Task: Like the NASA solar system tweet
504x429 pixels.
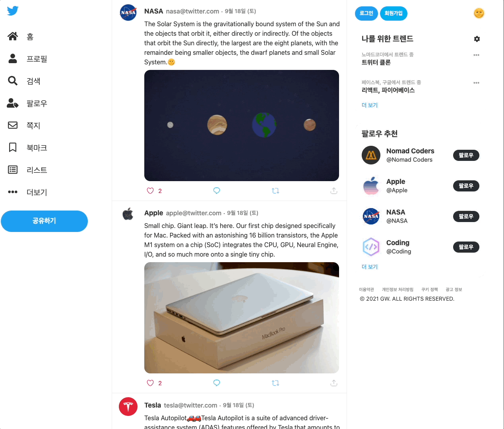Action: 150,191
